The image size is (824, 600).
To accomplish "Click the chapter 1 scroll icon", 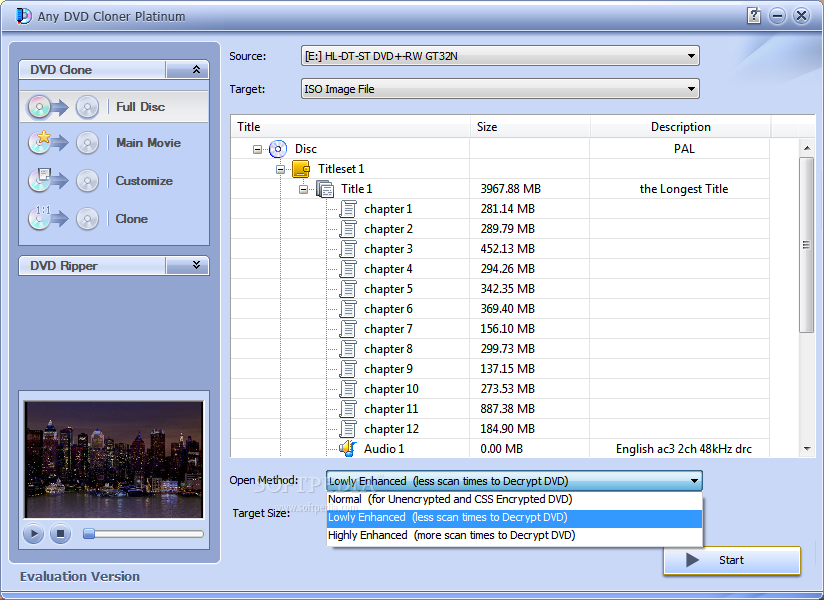I will 347,209.
